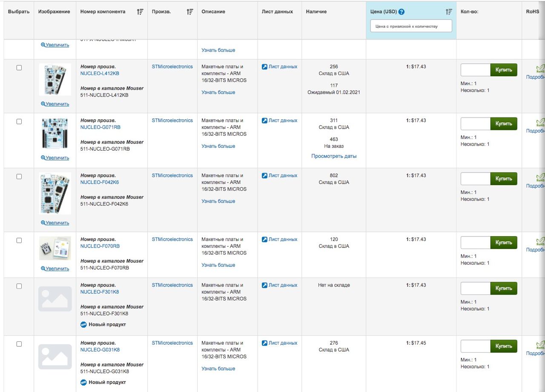Click placeholder image for NUCLEO-F301K8
Screen dimensions: 545x392
point(55,299)
